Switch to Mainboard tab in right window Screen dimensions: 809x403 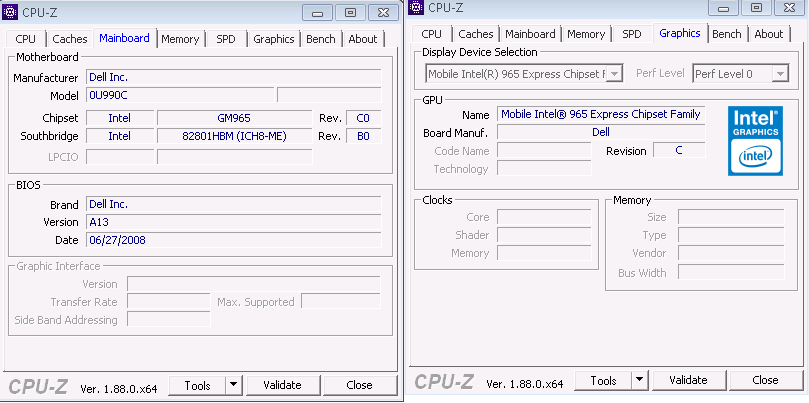pos(530,34)
